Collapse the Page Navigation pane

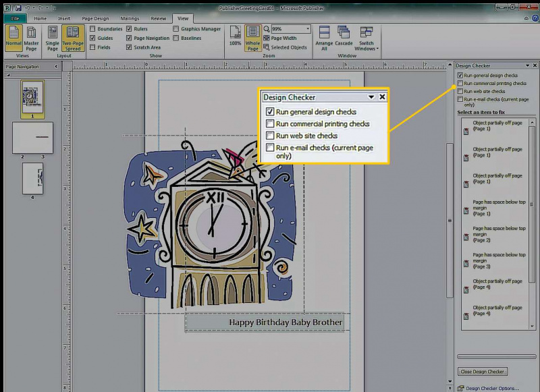(56, 66)
